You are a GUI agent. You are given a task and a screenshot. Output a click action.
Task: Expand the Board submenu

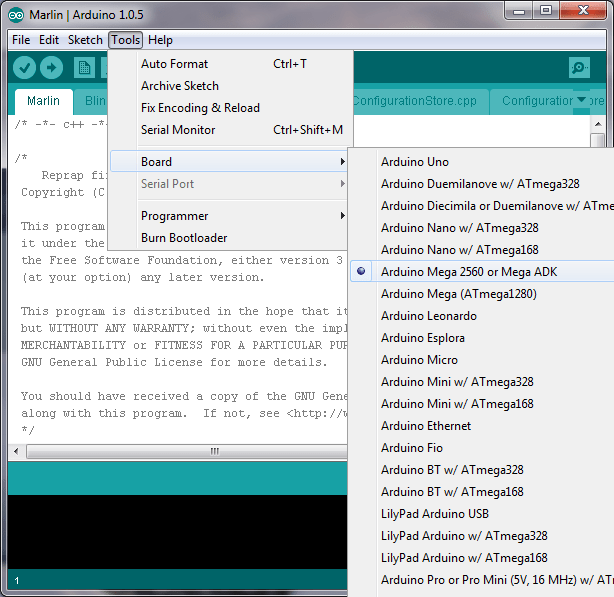(x=229, y=162)
